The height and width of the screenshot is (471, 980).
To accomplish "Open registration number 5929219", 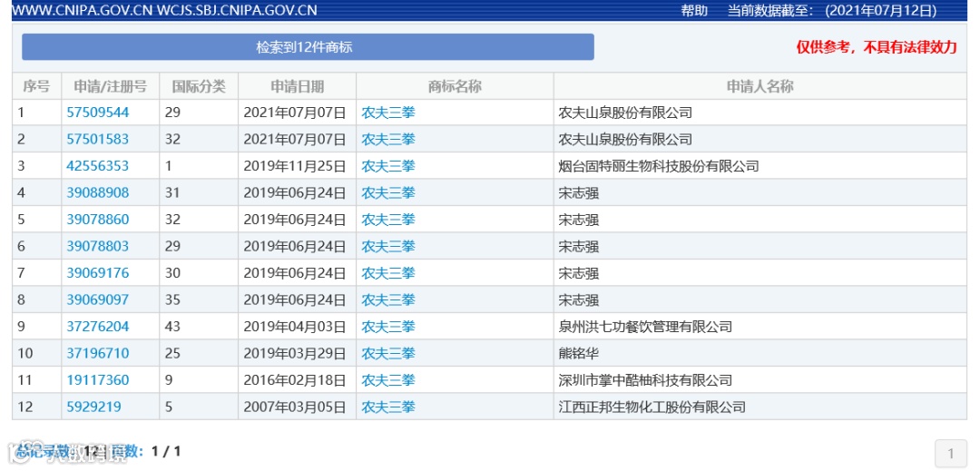I will point(93,407).
